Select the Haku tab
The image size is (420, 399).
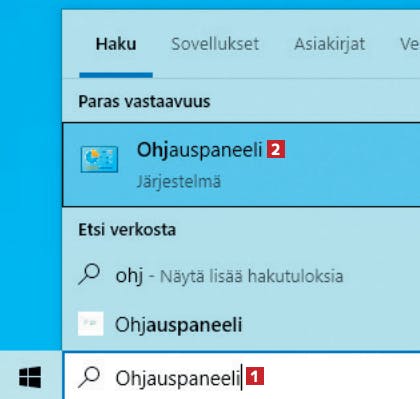(116, 44)
